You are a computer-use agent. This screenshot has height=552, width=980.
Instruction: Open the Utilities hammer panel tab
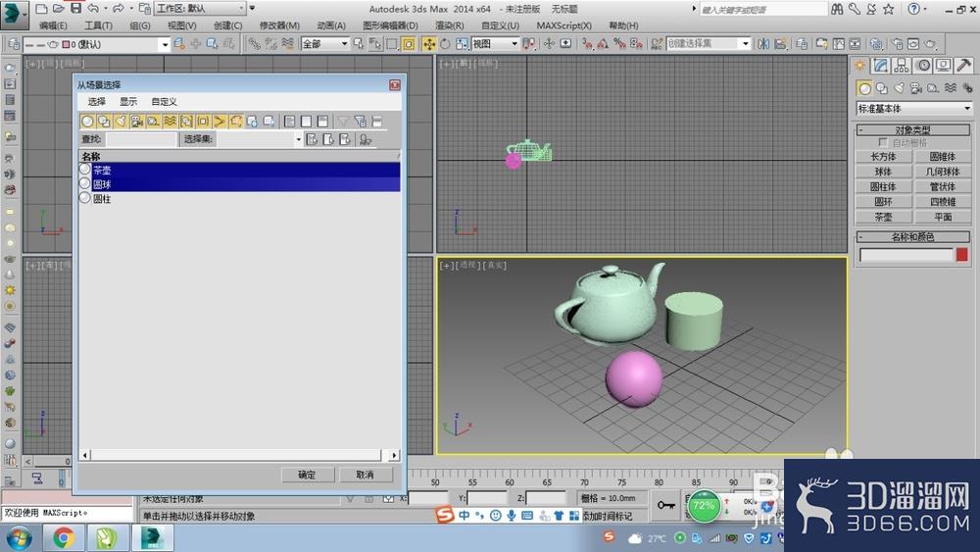click(x=963, y=65)
